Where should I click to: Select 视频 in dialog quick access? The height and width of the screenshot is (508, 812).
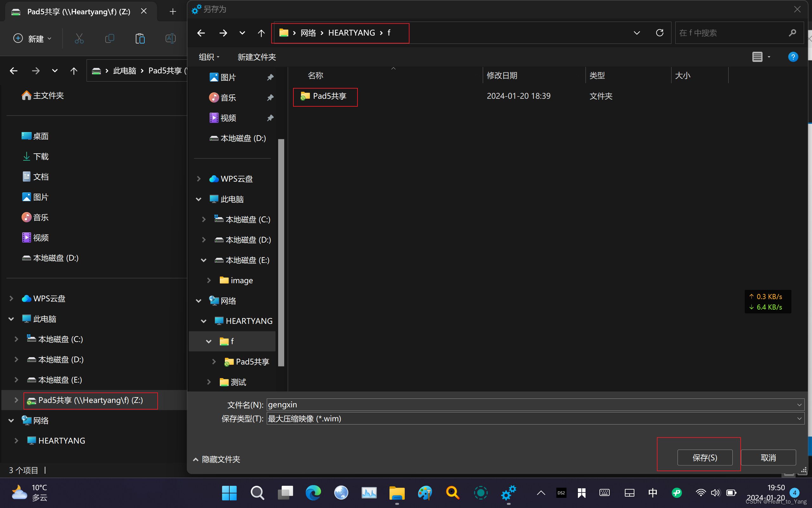223,118
